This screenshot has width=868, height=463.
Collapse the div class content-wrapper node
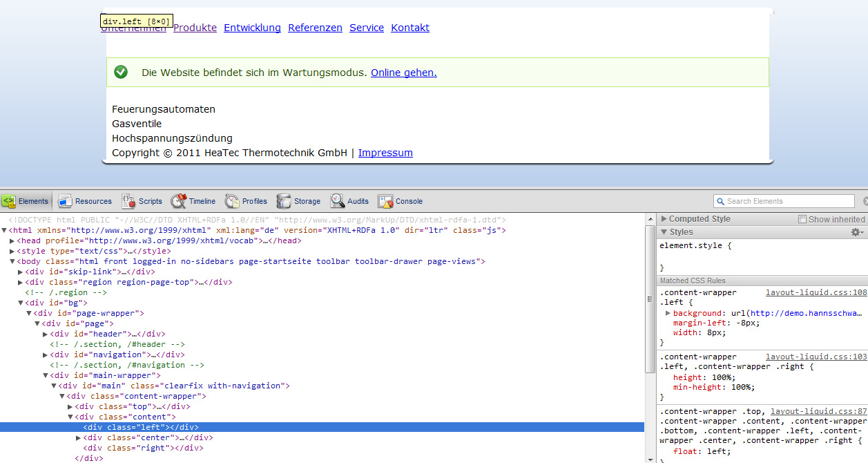62,396
